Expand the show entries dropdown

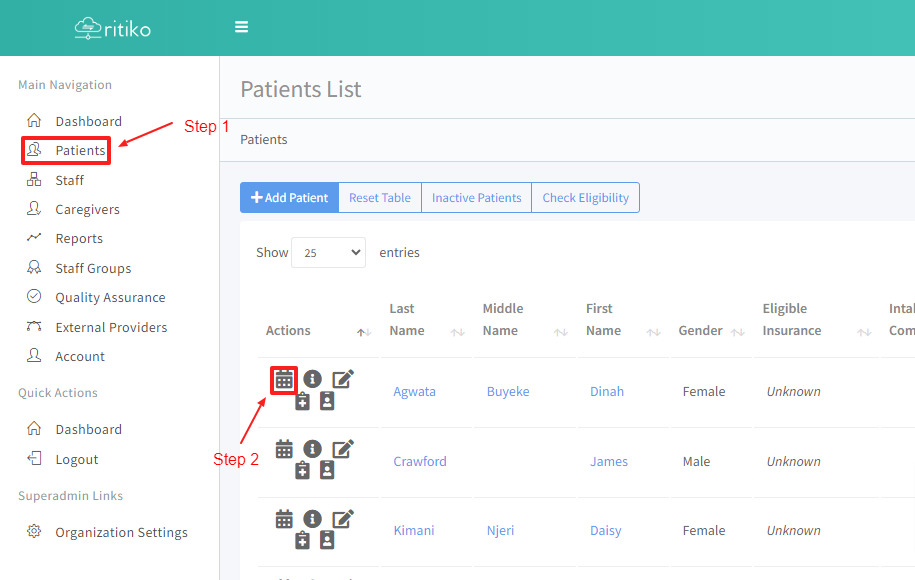coord(328,253)
